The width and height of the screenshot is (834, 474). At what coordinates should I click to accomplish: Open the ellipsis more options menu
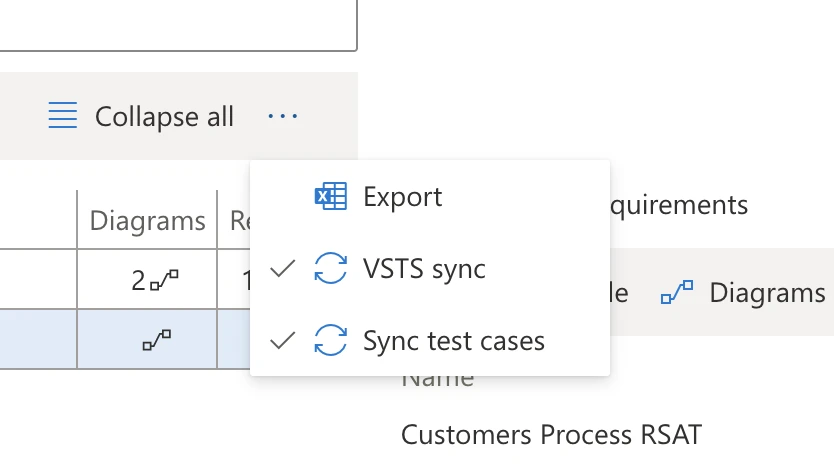(283, 117)
